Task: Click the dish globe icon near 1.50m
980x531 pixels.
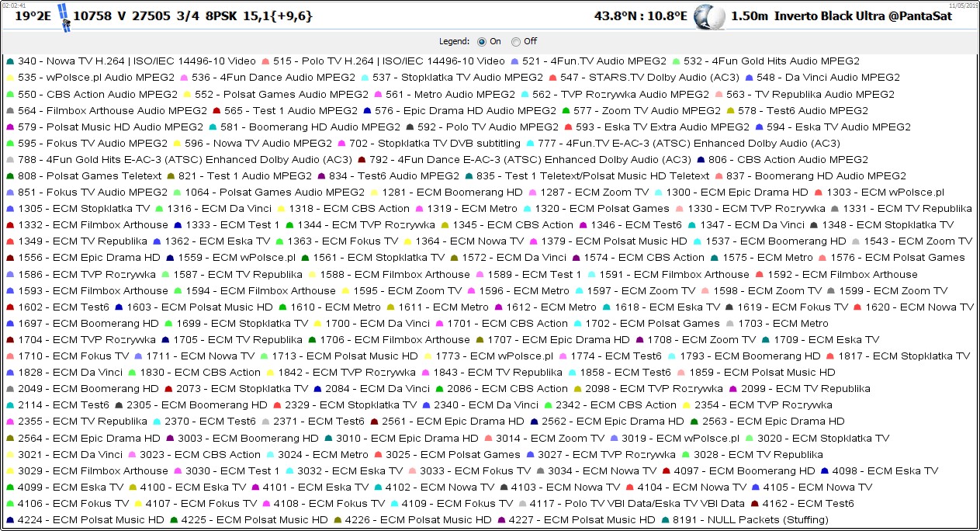Action: (x=709, y=16)
